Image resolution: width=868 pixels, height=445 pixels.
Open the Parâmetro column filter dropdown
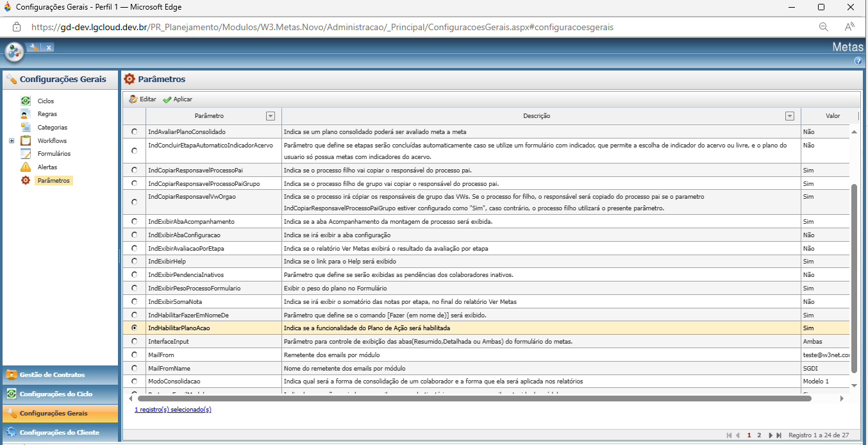point(271,116)
